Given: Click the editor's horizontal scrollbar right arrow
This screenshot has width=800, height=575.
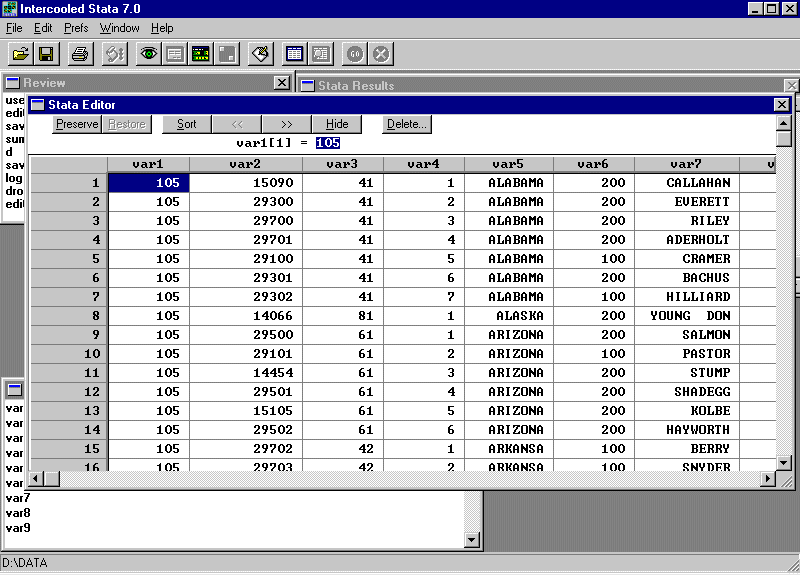Looking at the screenshot, I should coord(768,479).
